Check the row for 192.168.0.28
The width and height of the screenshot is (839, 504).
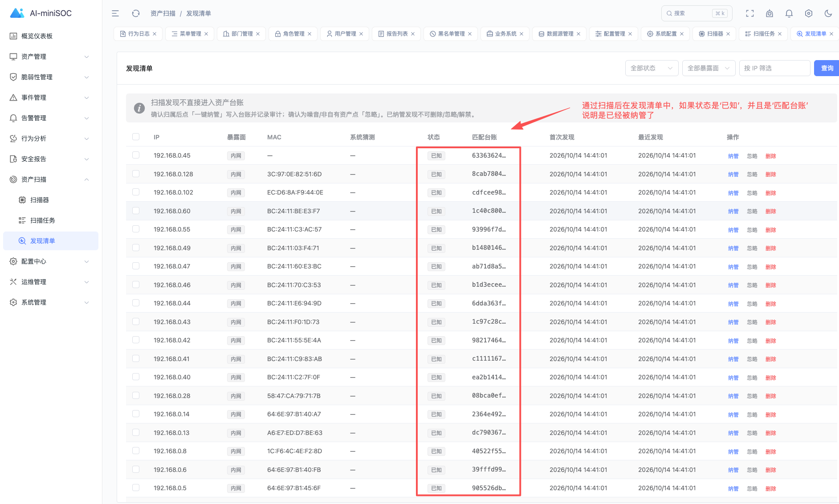click(x=136, y=395)
